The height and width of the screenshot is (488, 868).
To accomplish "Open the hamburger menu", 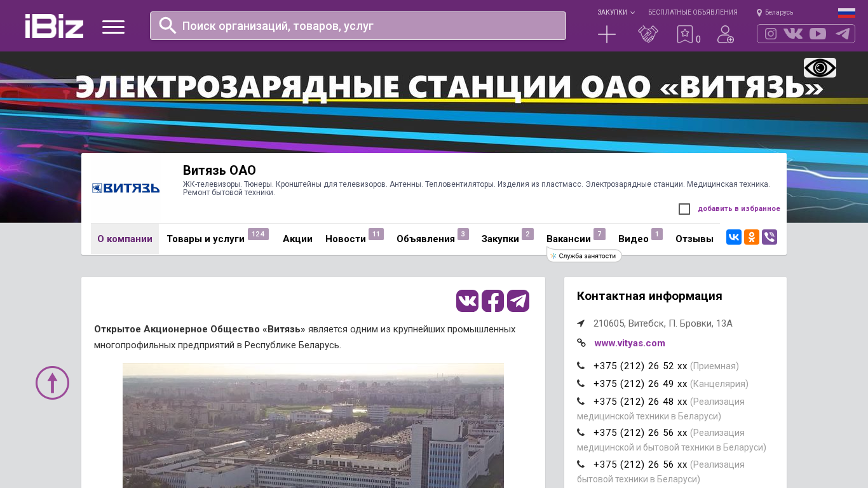I will pyautogui.click(x=113, y=27).
